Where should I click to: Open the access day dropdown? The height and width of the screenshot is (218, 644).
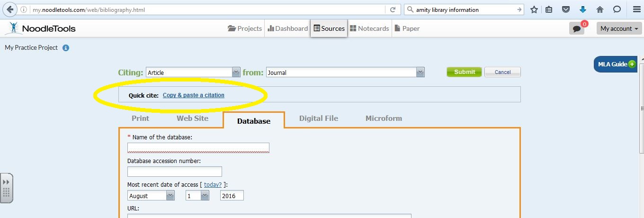pyautogui.click(x=197, y=196)
